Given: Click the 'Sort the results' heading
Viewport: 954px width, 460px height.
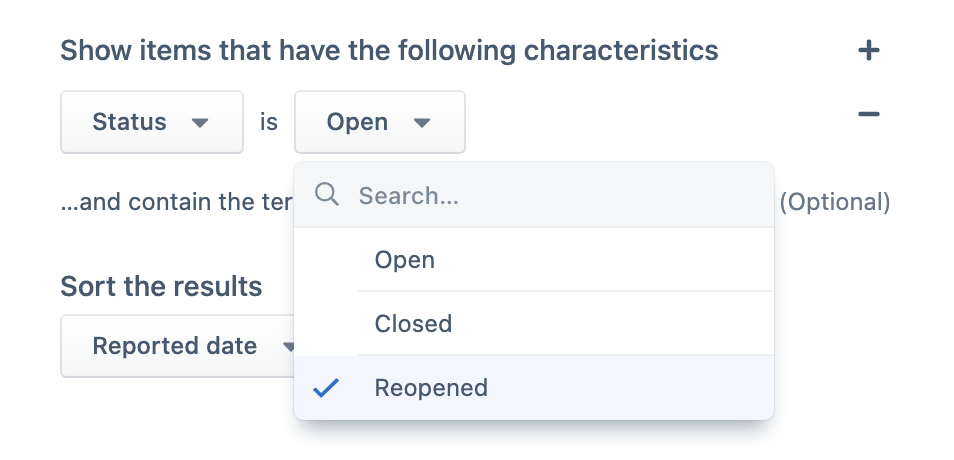Looking at the screenshot, I should pos(161,286).
